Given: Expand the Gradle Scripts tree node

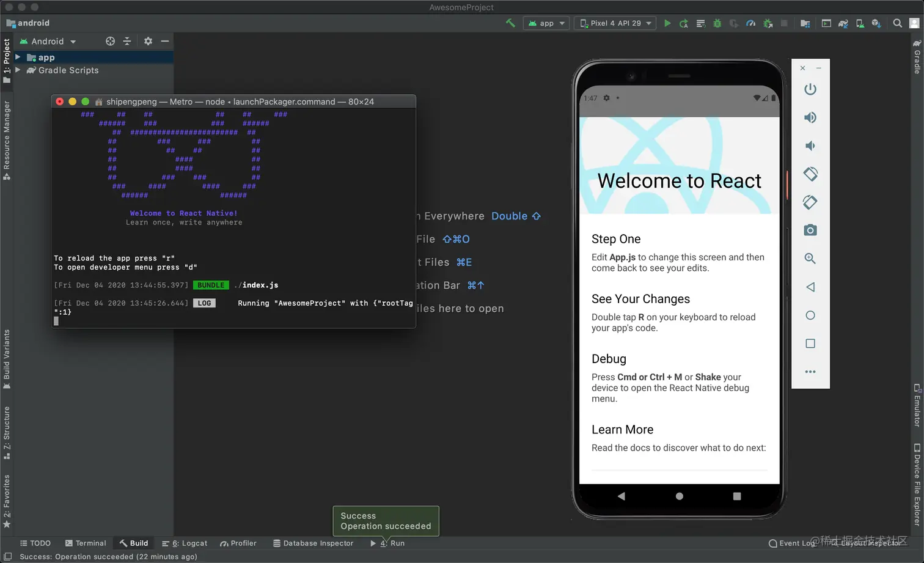Looking at the screenshot, I should tap(18, 70).
